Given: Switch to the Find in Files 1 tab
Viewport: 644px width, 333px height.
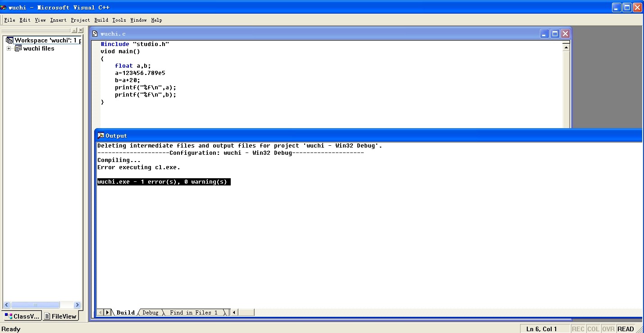Looking at the screenshot, I should pyautogui.click(x=194, y=312).
